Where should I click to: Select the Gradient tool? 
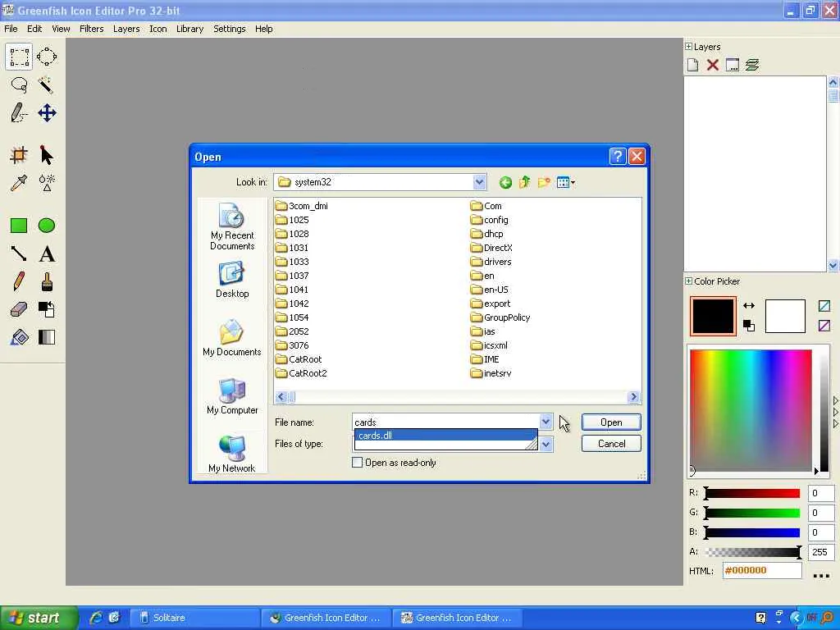pos(47,337)
